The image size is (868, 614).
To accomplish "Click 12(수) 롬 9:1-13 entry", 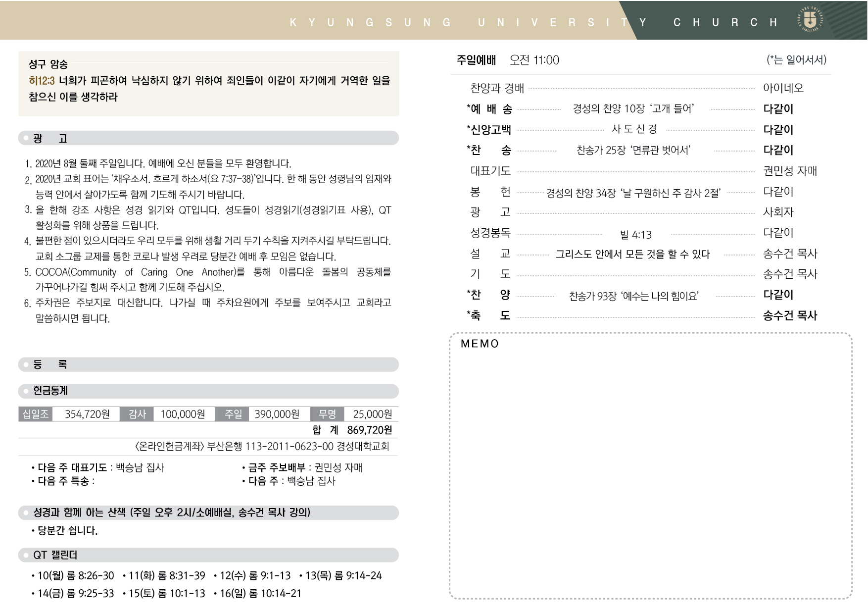I will point(252,575).
